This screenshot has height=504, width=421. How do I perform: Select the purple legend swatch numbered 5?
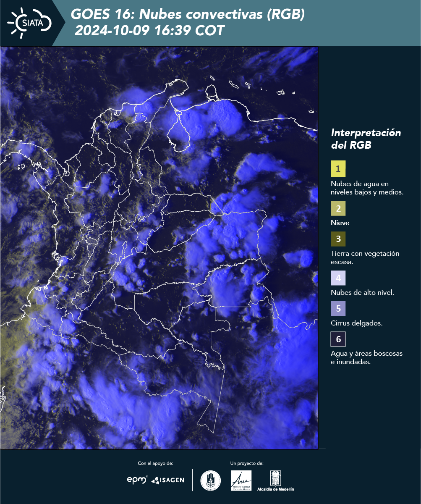point(338,309)
